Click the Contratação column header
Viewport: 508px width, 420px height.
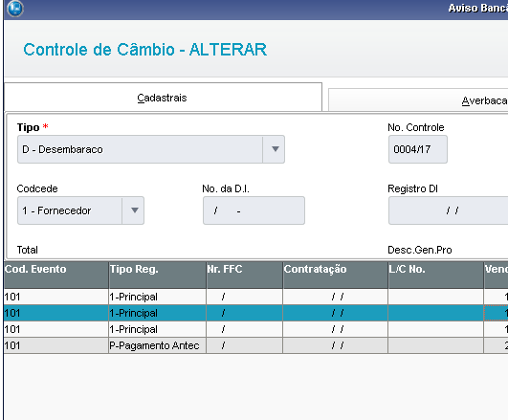336,275
